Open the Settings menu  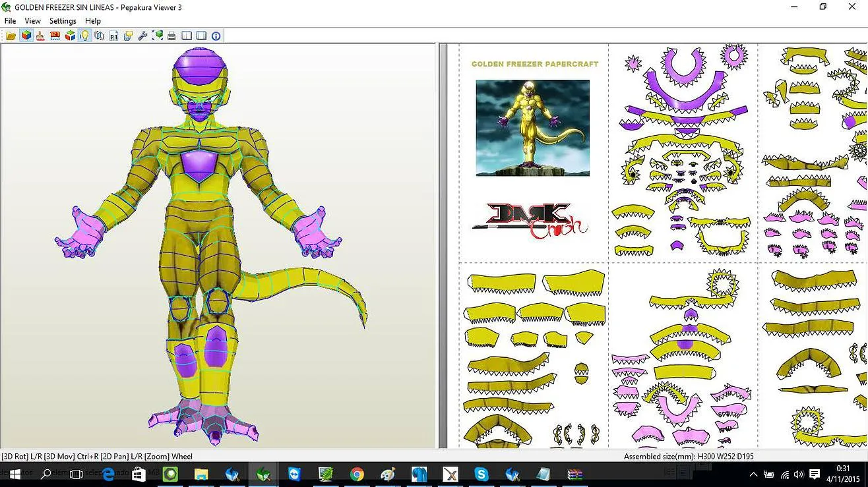pos(63,21)
